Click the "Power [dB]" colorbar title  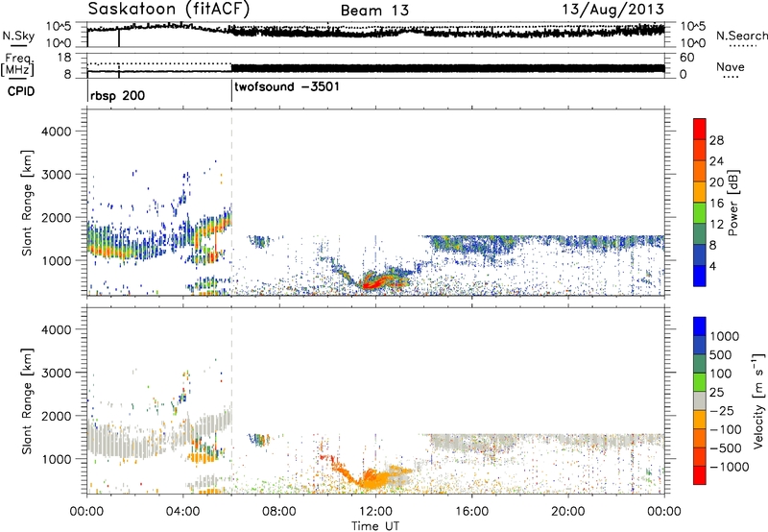tap(732, 203)
